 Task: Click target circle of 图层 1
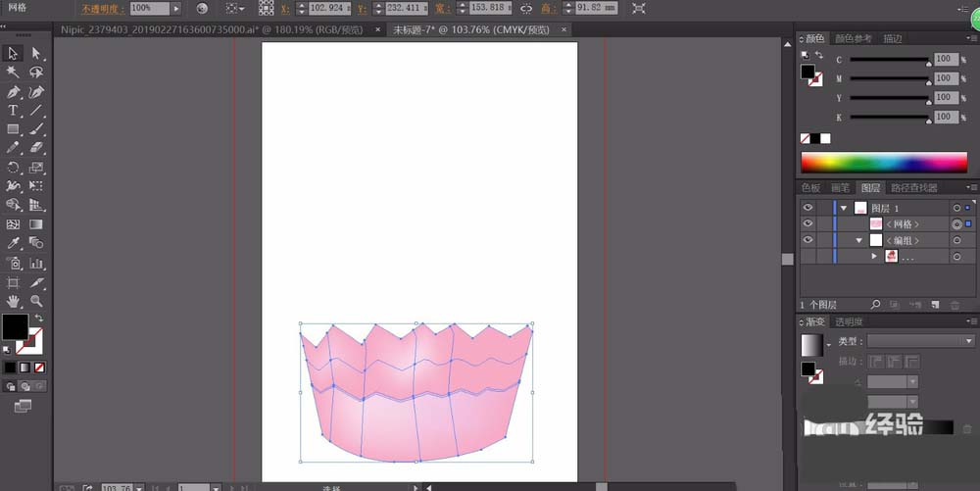pyautogui.click(x=956, y=208)
